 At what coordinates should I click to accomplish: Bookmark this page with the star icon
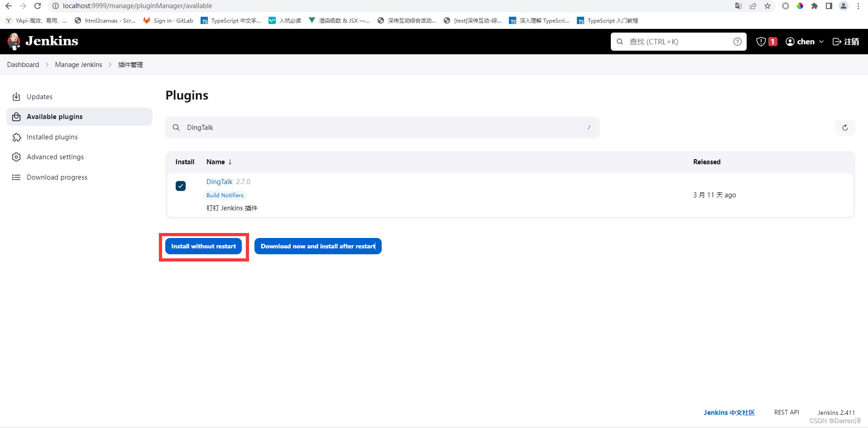point(767,6)
